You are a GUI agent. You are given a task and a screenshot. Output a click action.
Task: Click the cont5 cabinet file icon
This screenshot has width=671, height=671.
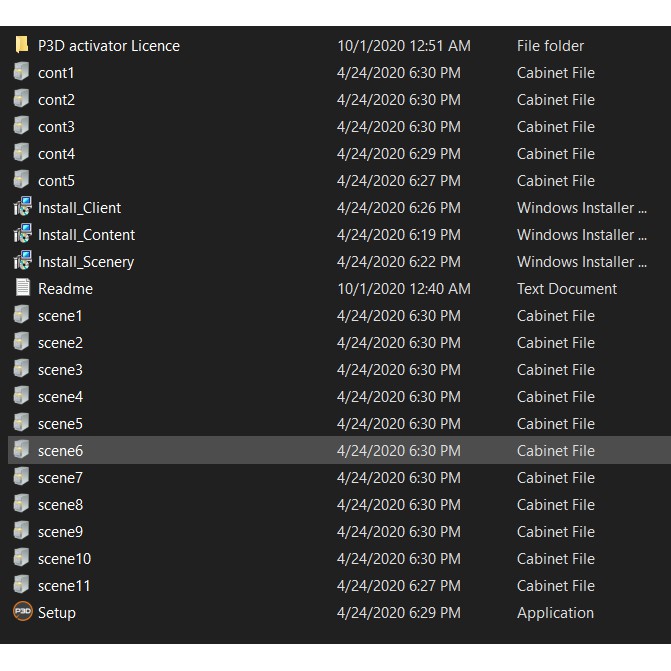[x=22, y=180]
